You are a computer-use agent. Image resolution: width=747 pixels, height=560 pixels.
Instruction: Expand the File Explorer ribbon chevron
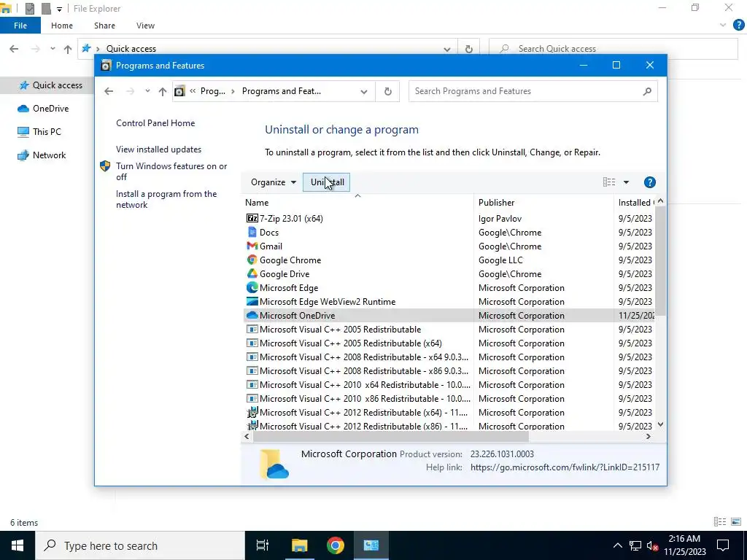723,26
